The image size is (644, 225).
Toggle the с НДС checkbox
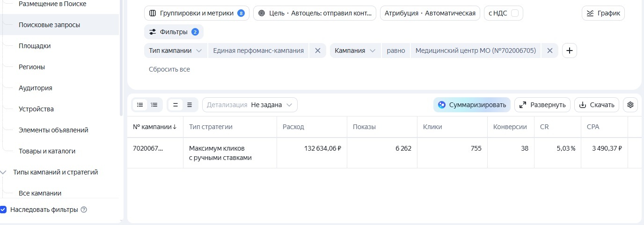[515, 13]
